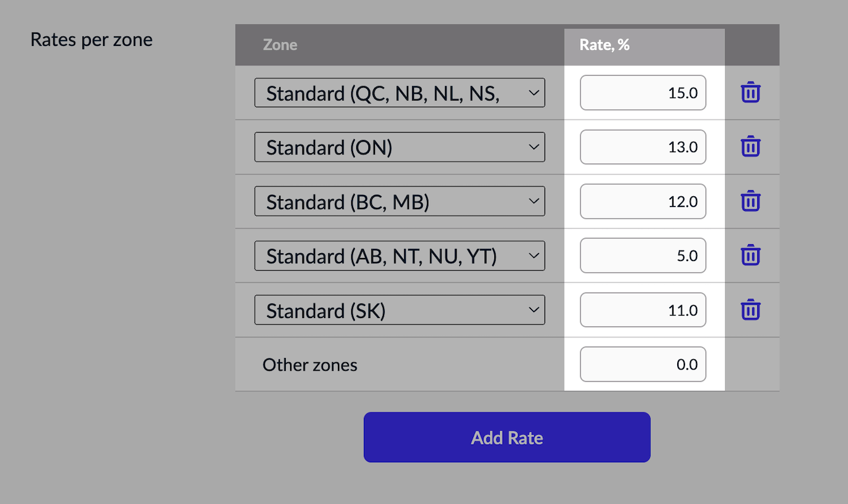
Task: Expand the Standard (AB, NT, NU, YT) dropdown
Action: coord(399,256)
